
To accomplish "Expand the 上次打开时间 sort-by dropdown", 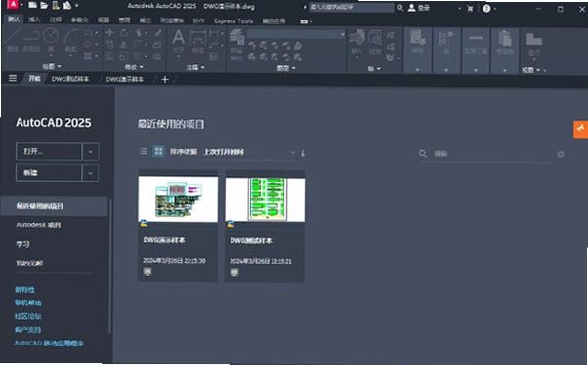I will 249,152.
